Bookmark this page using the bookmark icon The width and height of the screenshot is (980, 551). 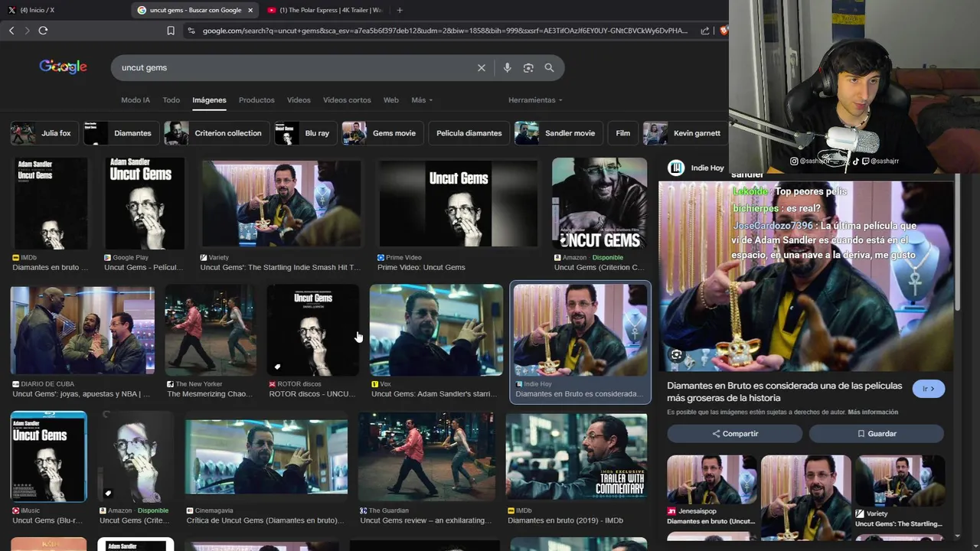point(171,31)
